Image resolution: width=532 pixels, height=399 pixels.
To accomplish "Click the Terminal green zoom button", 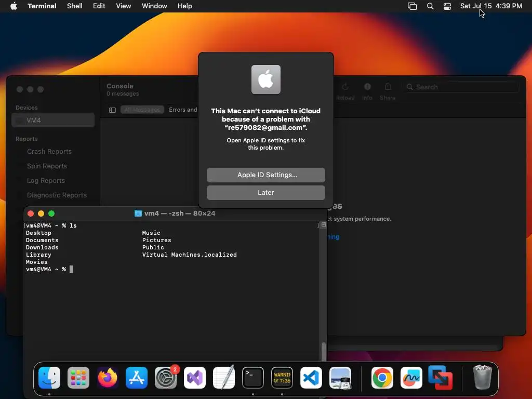I will pyautogui.click(x=51, y=214).
